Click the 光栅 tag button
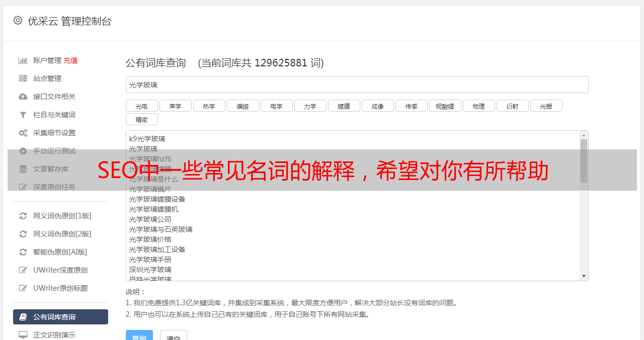644x340 pixels. point(546,106)
